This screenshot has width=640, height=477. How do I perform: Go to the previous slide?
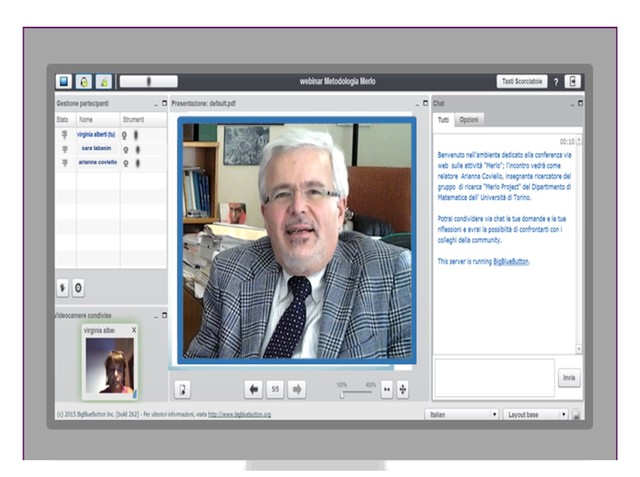[x=253, y=389]
